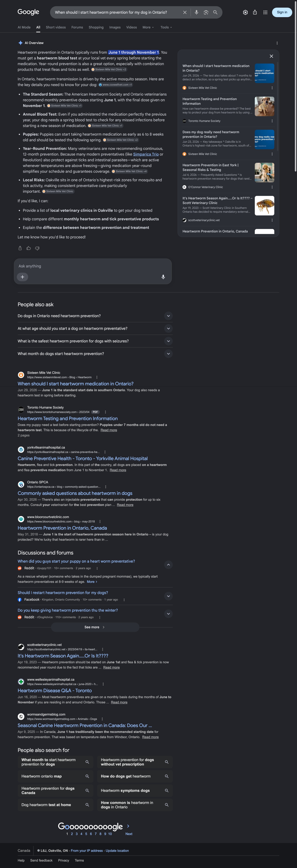The image size is (297, 868).
Task: Click the voice search microphone icon
Action: click(x=196, y=13)
